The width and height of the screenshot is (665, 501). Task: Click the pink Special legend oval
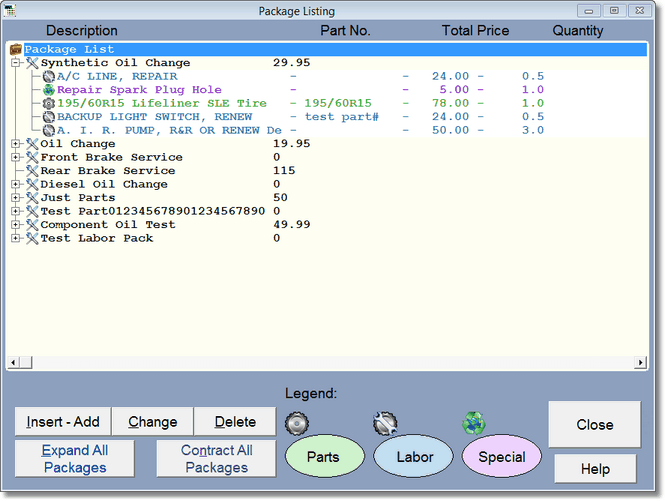pyautogui.click(x=502, y=456)
